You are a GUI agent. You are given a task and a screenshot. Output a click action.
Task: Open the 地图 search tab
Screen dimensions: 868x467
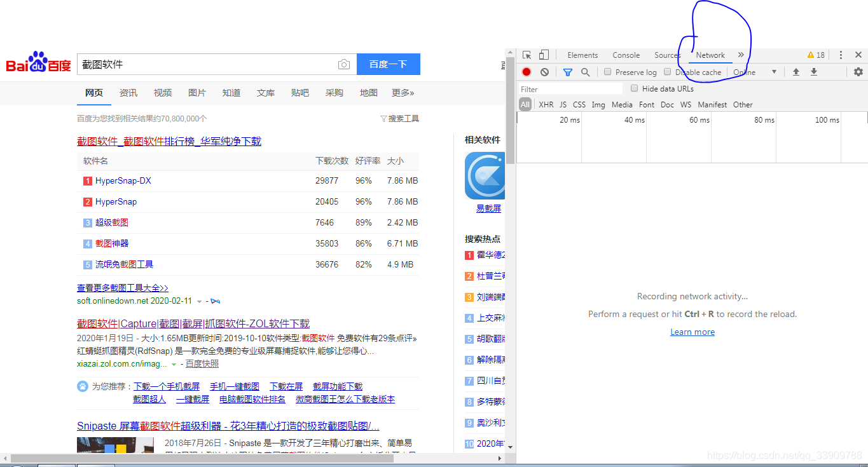click(x=369, y=93)
